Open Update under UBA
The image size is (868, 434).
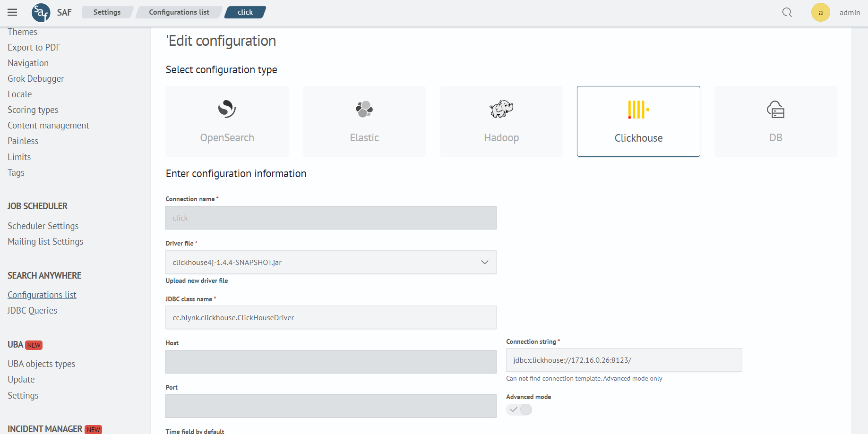pos(21,380)
